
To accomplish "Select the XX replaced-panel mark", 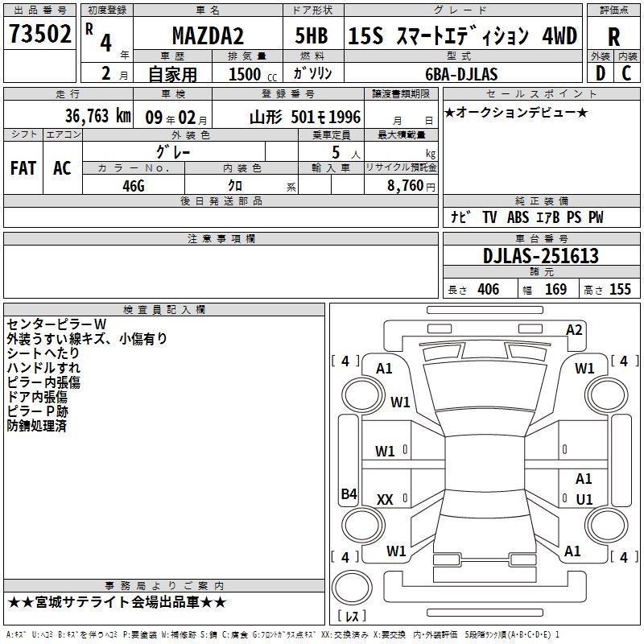I will 385,499.
